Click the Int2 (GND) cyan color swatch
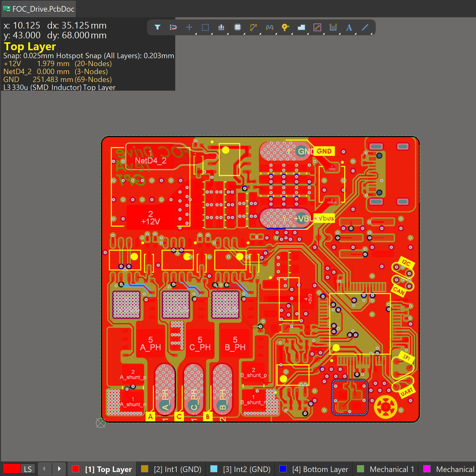476x476 pixels. click(x=214, y=469)
